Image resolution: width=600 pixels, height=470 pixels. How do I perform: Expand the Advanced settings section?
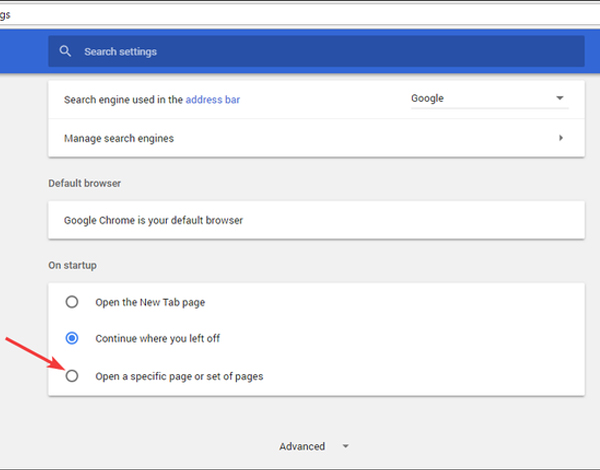click(x=302, y=446)
